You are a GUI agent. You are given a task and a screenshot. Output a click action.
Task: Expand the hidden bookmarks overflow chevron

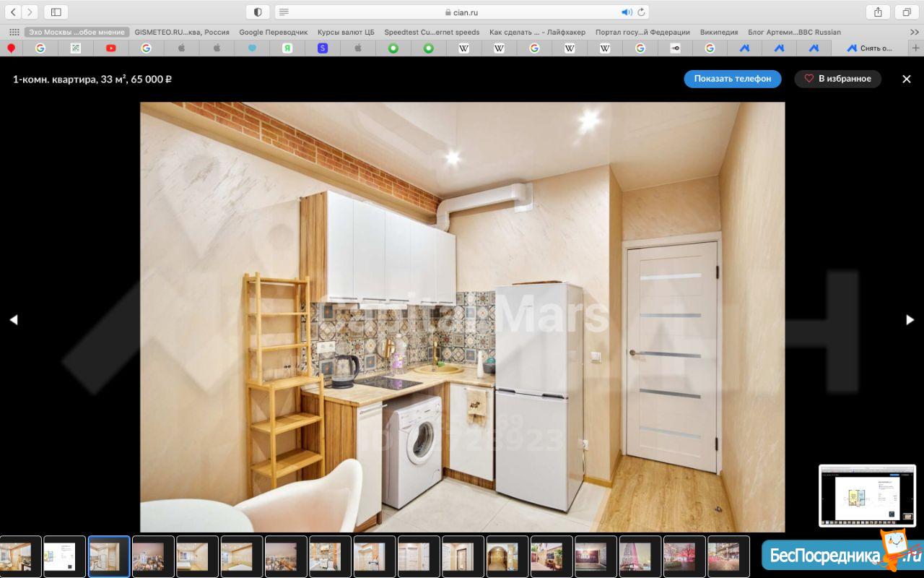915,32
